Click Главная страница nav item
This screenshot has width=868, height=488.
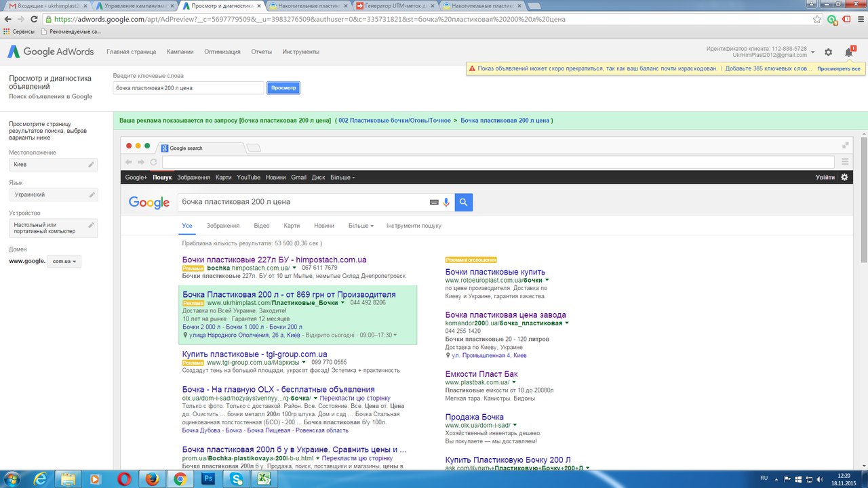131,52
